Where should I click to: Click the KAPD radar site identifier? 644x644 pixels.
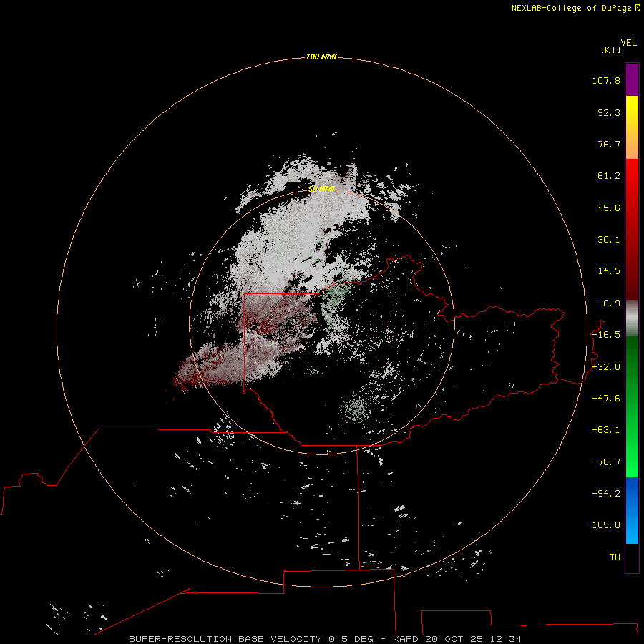[406, 639]
